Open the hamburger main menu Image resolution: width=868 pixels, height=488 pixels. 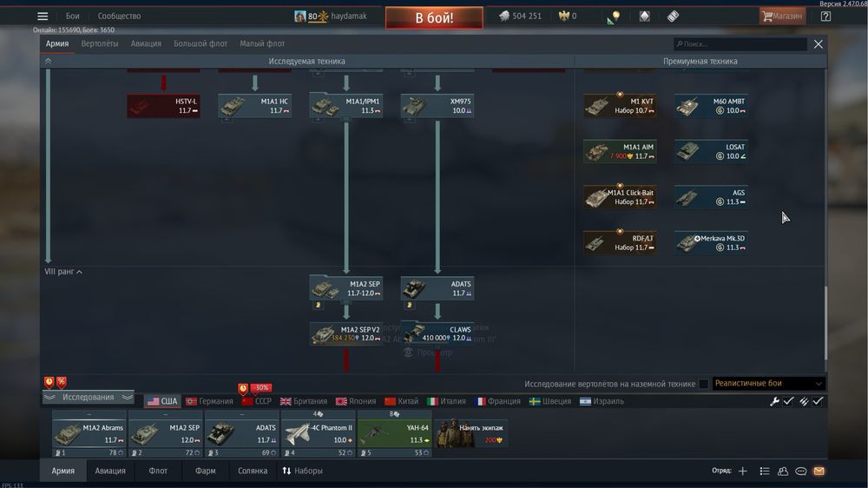43,16
